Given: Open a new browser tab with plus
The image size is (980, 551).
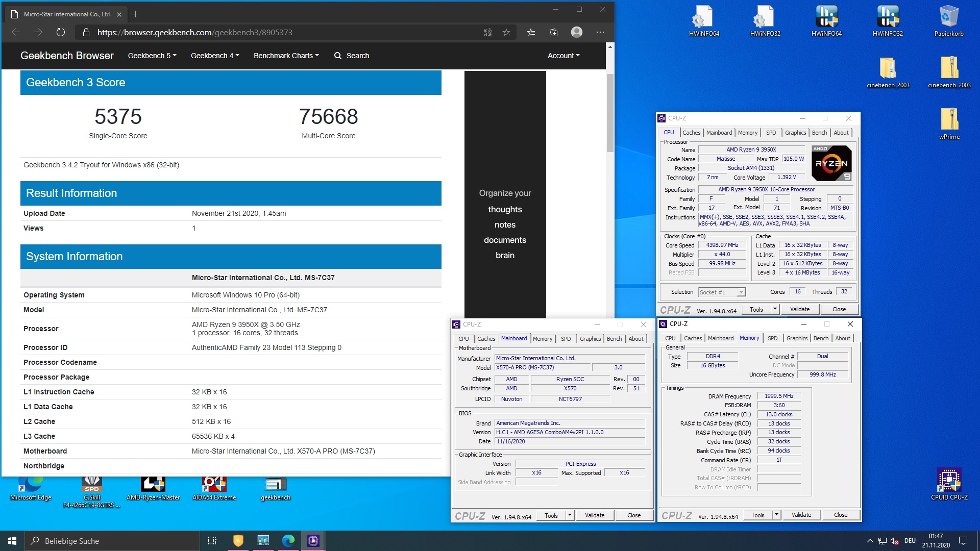Looking at the screenshot, I should tap(135, 14).
